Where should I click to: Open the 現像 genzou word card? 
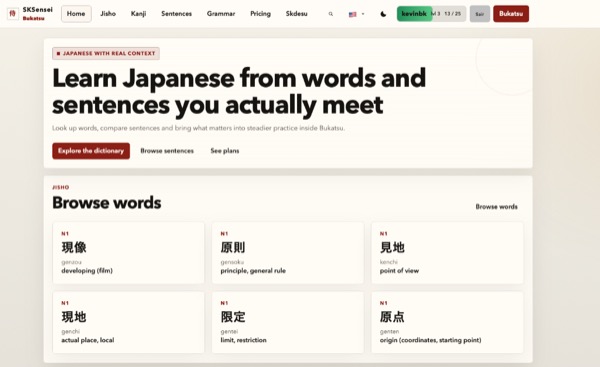coord(129,253)
